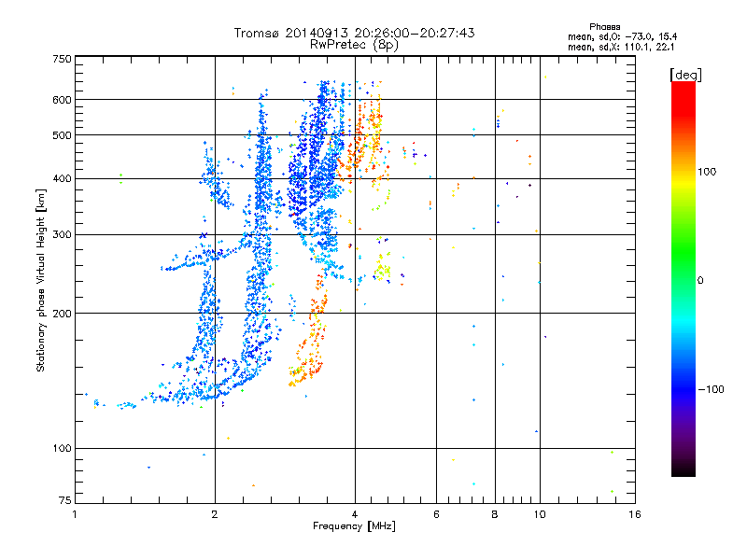
Task: Click the '75' y-axis tick label
Action: tap(65, 500)
